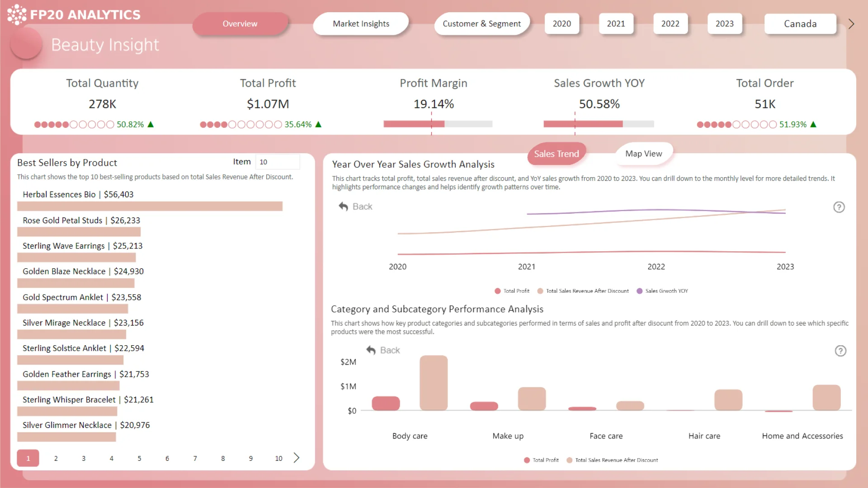The width and height of the screenshot is (868, 488).
Task: Click the round pink circle beside Beauty Insight
Action: pos(26,44)
